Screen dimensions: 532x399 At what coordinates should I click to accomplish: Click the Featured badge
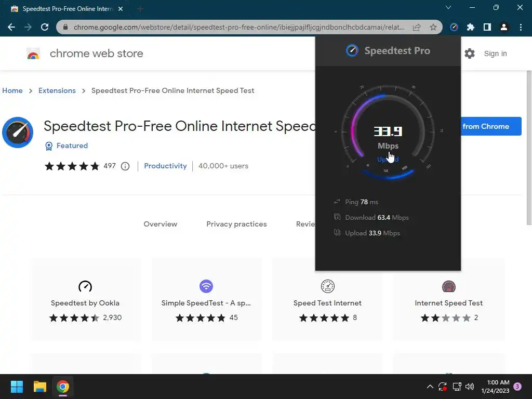(x=66, y=145)
